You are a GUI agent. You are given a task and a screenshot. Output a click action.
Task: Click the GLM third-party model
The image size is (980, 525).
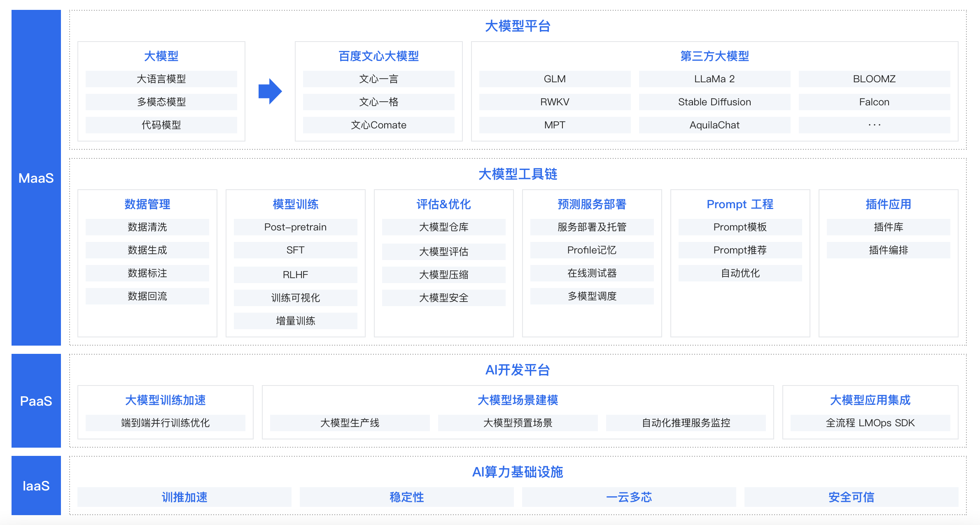tap(555, 79)
